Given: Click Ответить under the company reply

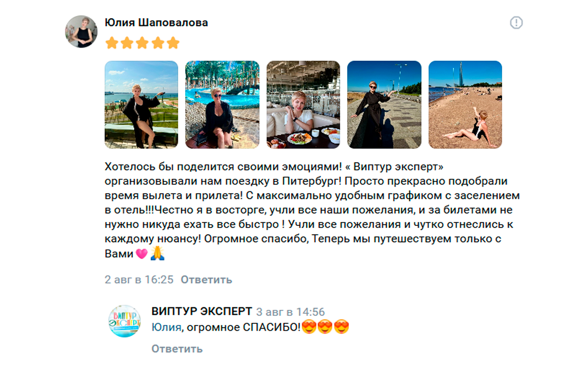Looking at the screenshot, I should 177,349.
